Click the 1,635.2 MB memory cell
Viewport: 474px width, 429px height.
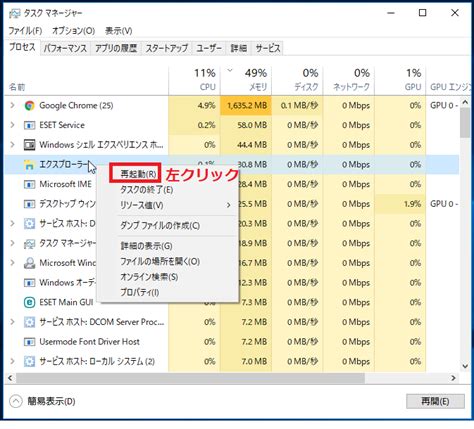(x=247, y=106)
